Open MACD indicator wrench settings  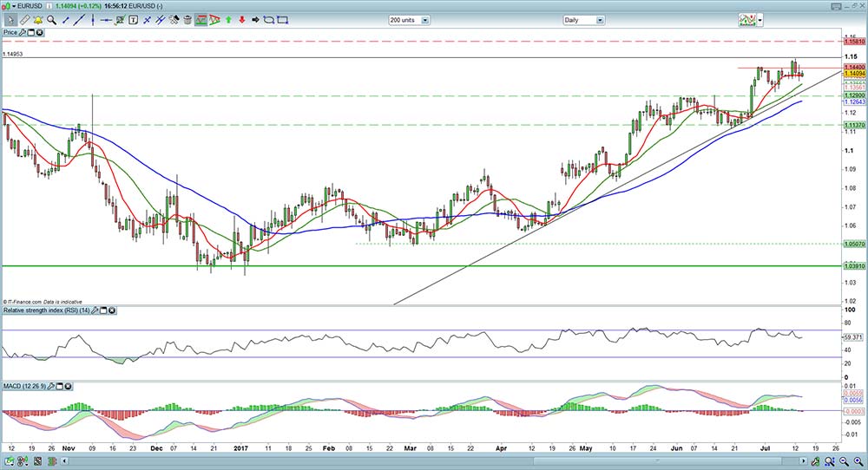(x=51, y=386)
